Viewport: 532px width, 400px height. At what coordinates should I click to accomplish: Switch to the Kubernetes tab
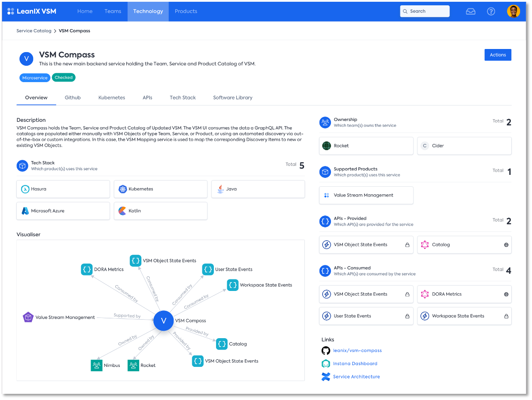click(x=112, y=98)
